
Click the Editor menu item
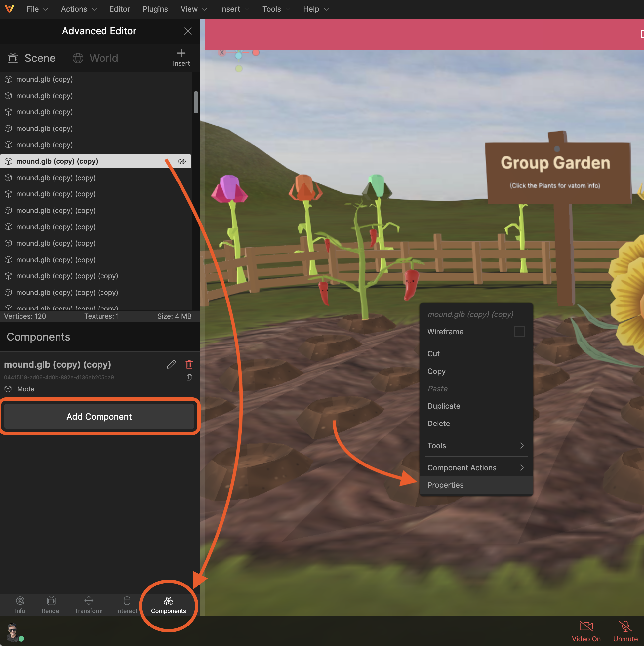click(x=120, y=9)
